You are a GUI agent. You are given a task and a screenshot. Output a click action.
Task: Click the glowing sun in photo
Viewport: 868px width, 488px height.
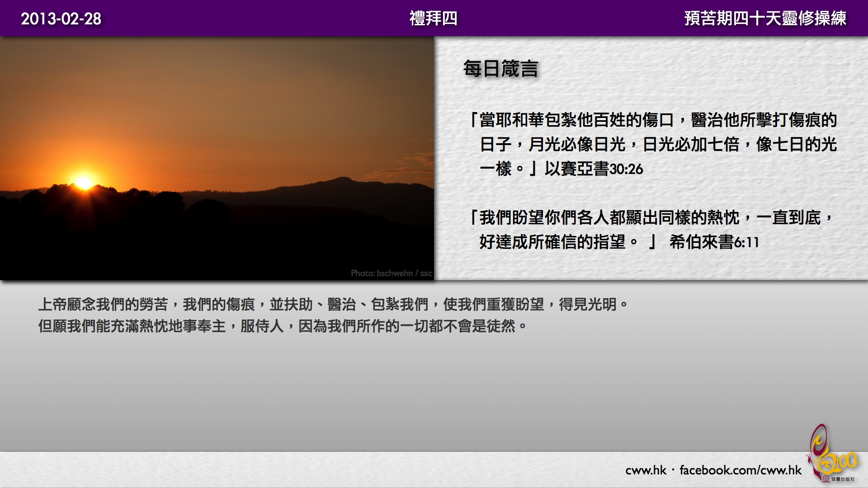[x=84, y=182]
